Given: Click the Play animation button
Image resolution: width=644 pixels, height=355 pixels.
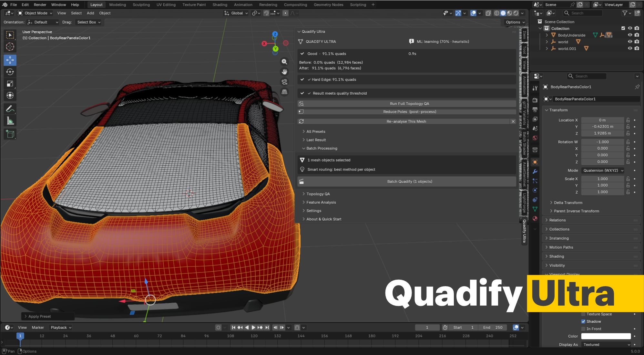Looking at the screenshot, I should (x=253, y=328).
